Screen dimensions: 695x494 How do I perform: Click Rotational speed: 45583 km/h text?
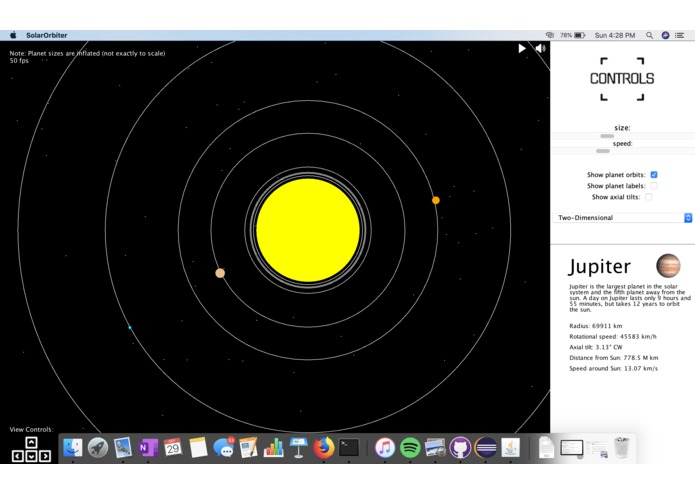point(613,336)
